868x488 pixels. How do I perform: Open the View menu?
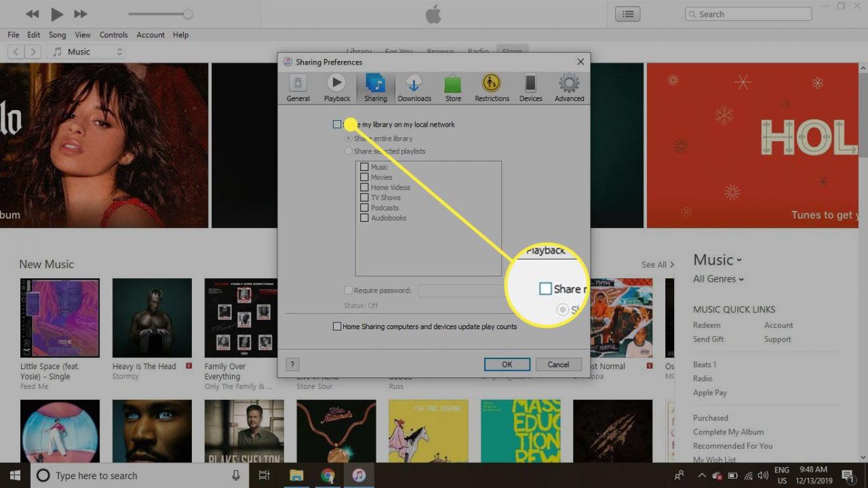(x=83, y=35)
